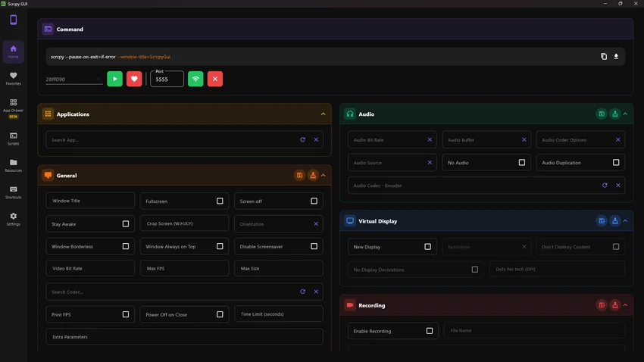Toggle Window Borderless checkbox

point(126,246)
